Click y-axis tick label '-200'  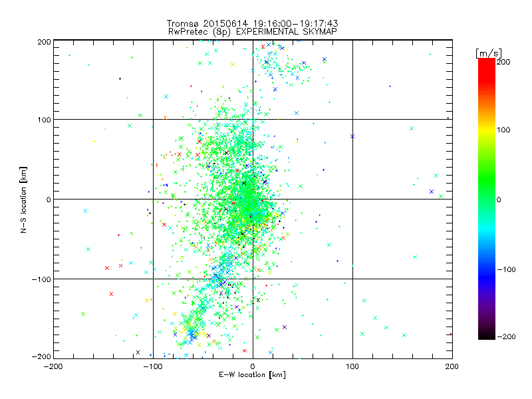(41, 356)
